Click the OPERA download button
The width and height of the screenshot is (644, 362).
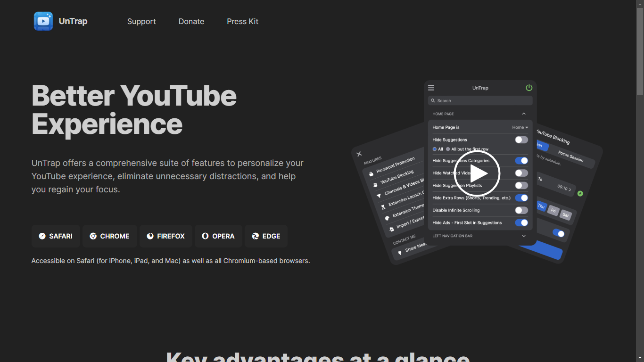pyautogui.click(x=218, y=236)
